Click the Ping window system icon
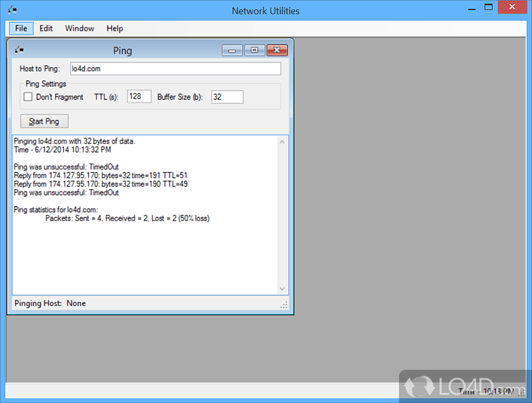 pos(19,50)
